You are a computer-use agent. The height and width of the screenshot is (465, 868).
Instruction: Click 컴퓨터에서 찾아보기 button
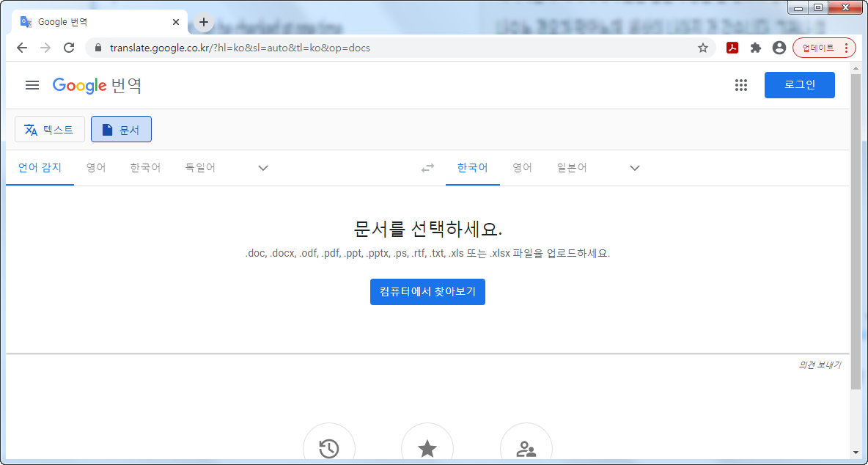[427, 292]
